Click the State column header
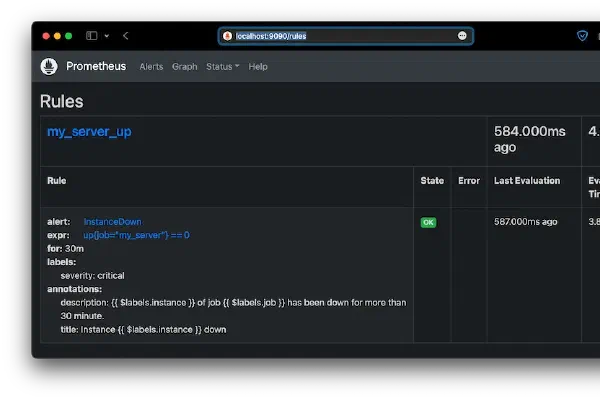Screen dimensions: 600x400 click(x=432, y=181)
